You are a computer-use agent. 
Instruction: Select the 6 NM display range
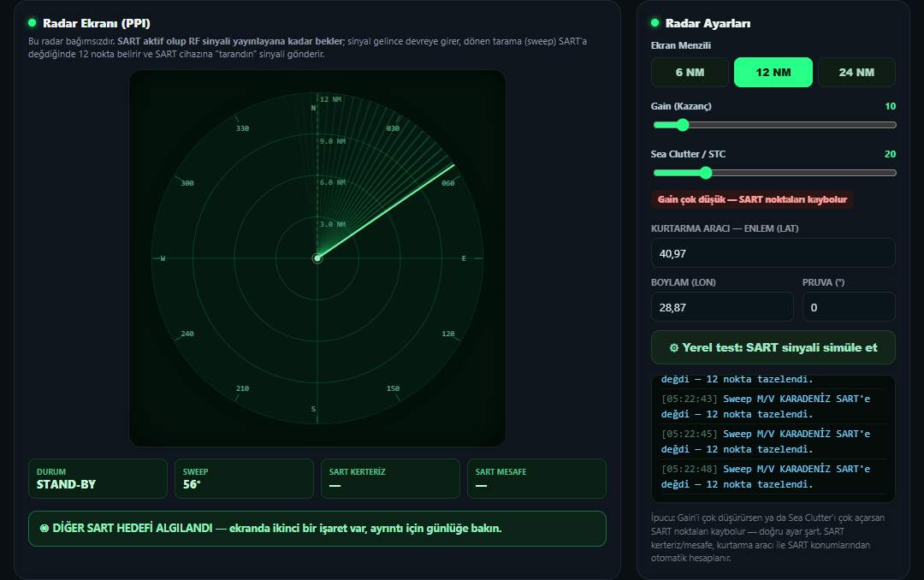click(x=690, y=73)
